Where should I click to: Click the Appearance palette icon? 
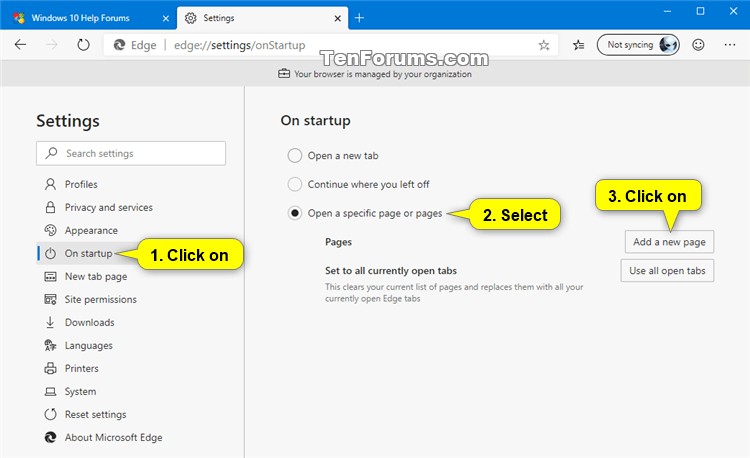[50, 230]
